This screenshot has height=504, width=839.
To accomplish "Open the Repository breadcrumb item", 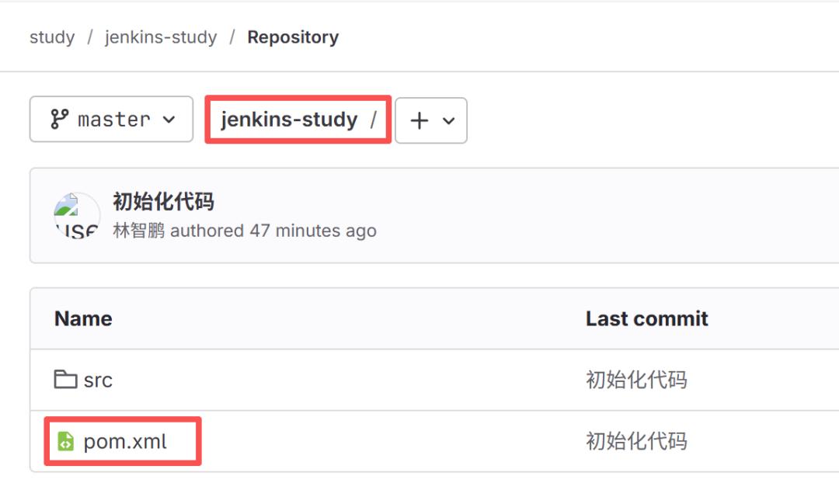I will [x=293, y=36].
